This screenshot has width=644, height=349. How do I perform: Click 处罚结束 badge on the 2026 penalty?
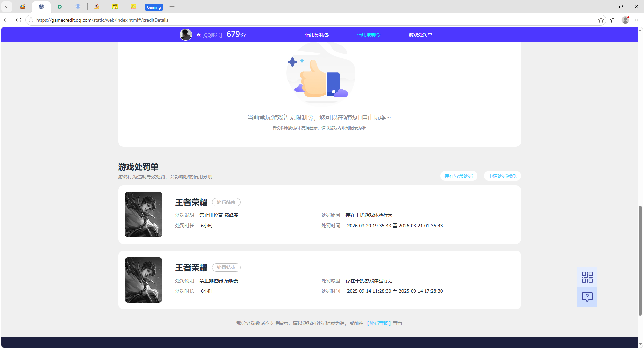click(226, 202)
